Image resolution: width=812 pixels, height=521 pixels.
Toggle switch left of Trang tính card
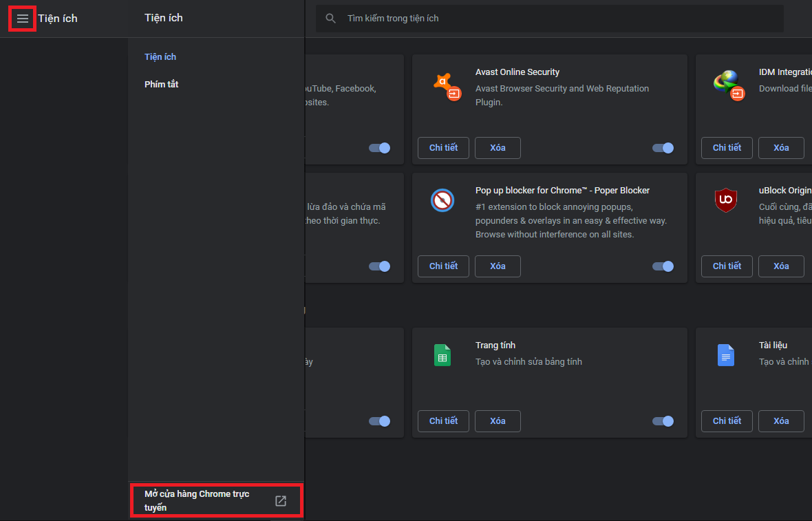pyautogui.click(x=380, y=421)
